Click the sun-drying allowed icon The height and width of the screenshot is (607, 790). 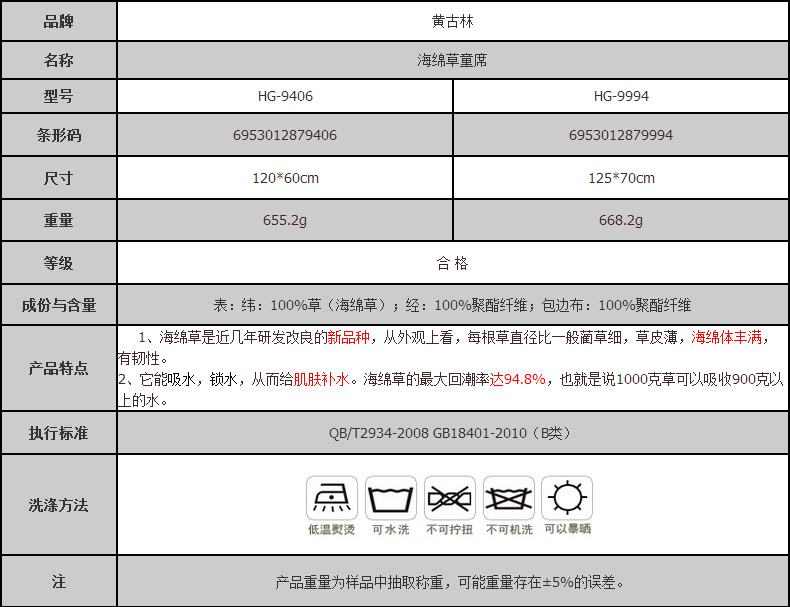(567, 498)
